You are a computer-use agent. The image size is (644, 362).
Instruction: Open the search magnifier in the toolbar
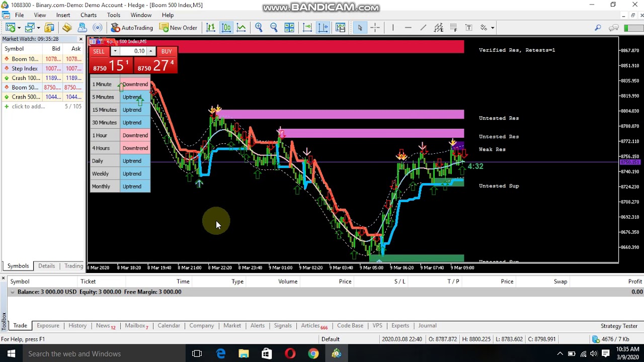(598, 28)
